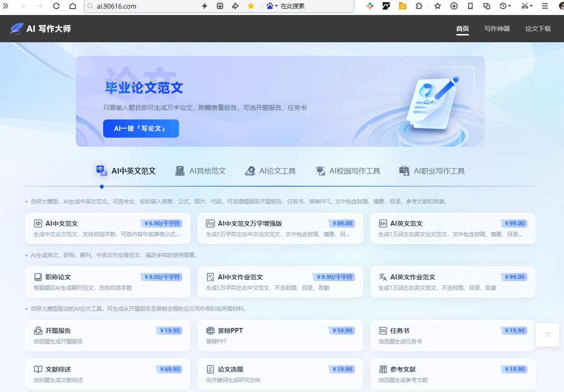This screenshot has height=392, width=564.
Task: Switch to the AI中英文范文 tab
Action: [126, 171]
